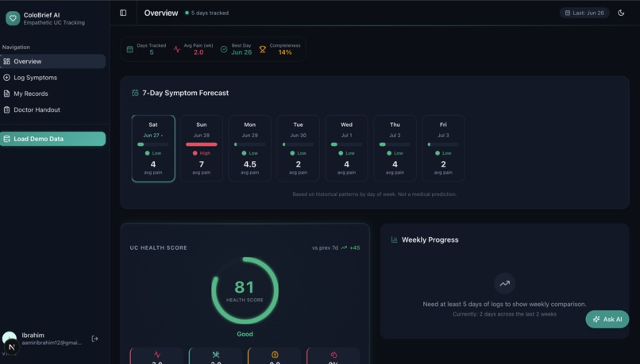Toggle the sidebar panel icon

pos(123,13)
